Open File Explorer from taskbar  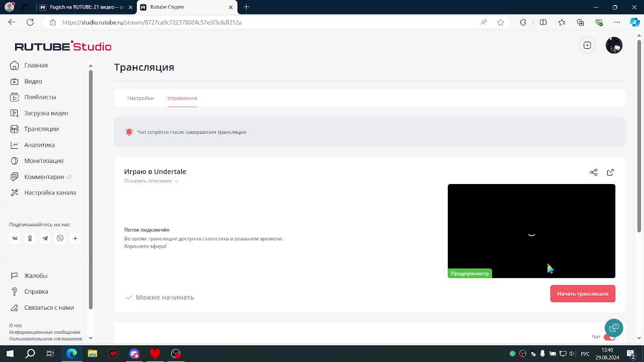coord(92,353)
